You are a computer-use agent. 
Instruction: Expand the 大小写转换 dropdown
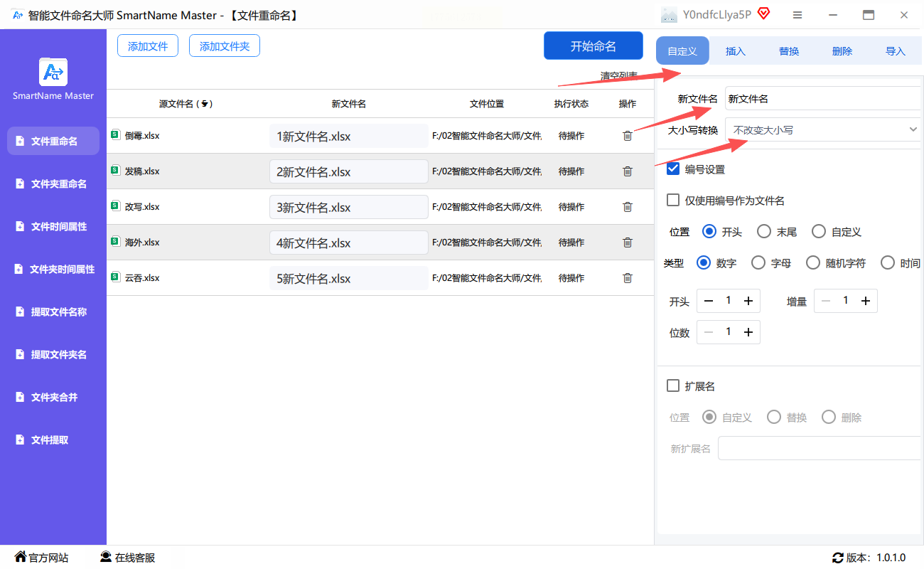(823, 129)
